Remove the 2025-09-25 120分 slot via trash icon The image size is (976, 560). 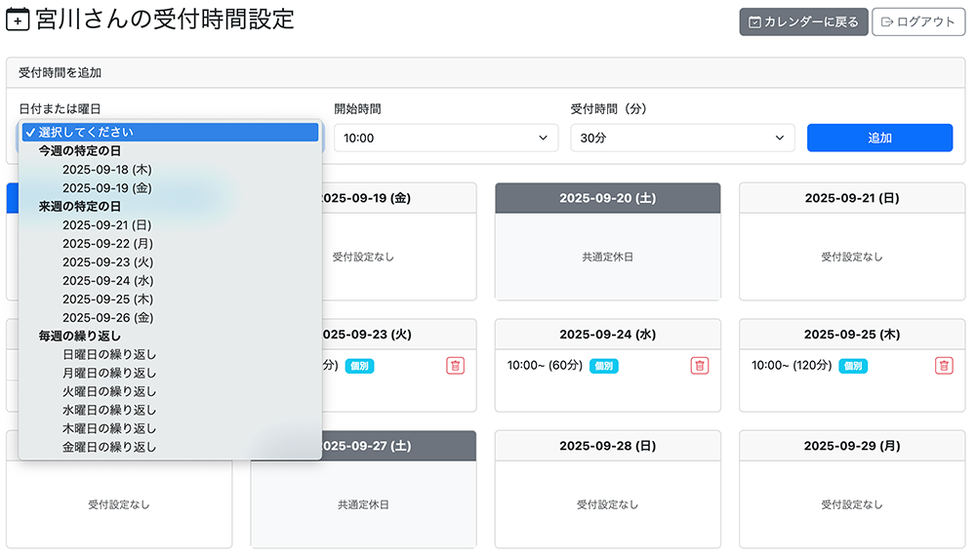(944, 366)
